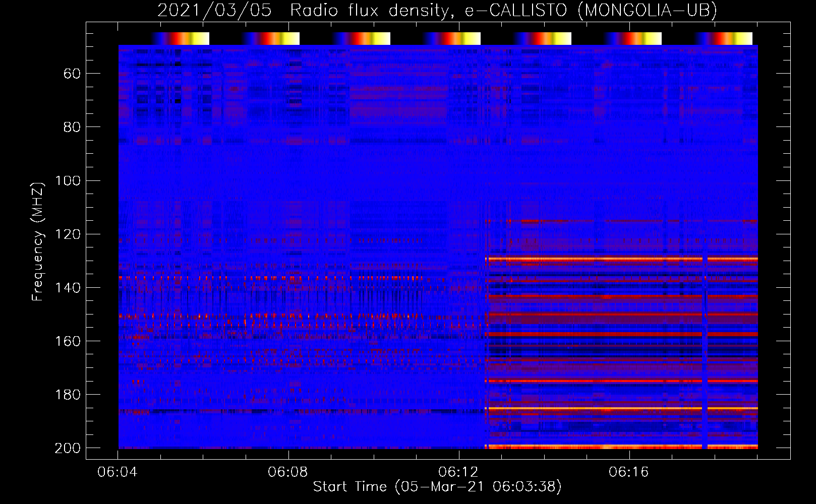This screenshot has height=504, width=816.
Task: Click the 180 frequency tick label
Action: [68, 395]
